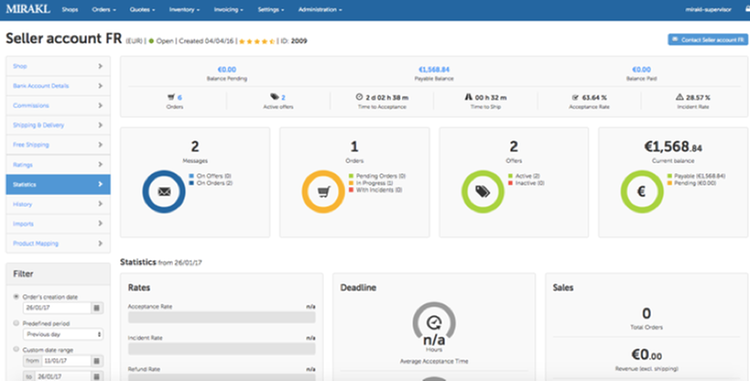Select Predefined period radio button
The width and height of the screenshot is (750, 381).
[x=16, y=323]
